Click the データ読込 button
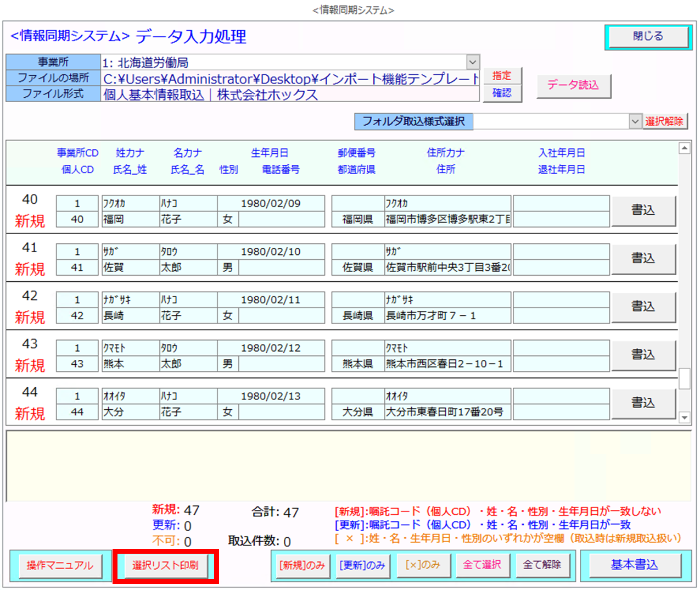This screenshot has width=700, height=590. pyautogui.click(x=573, y=85)
